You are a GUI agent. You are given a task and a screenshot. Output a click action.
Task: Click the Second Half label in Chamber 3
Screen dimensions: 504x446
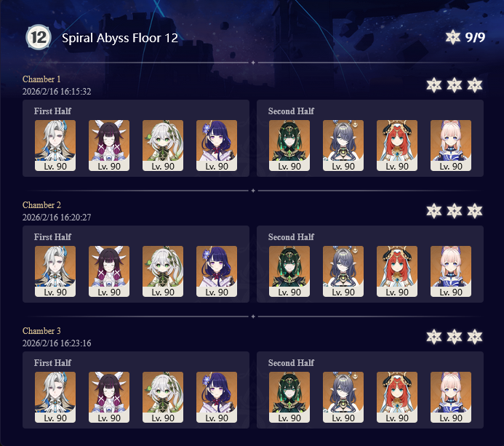pos(291,363)
